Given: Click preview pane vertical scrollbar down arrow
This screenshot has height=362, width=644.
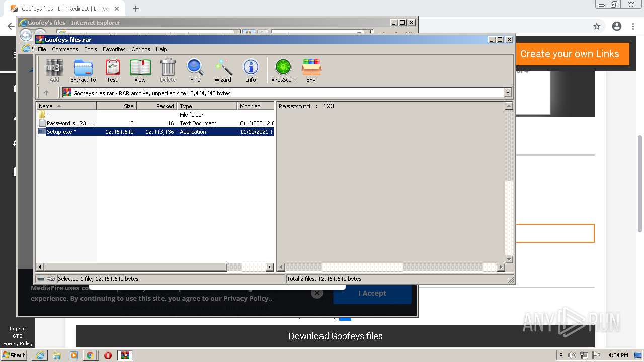Looking at the screenshot, I should (x=509, y=259).
